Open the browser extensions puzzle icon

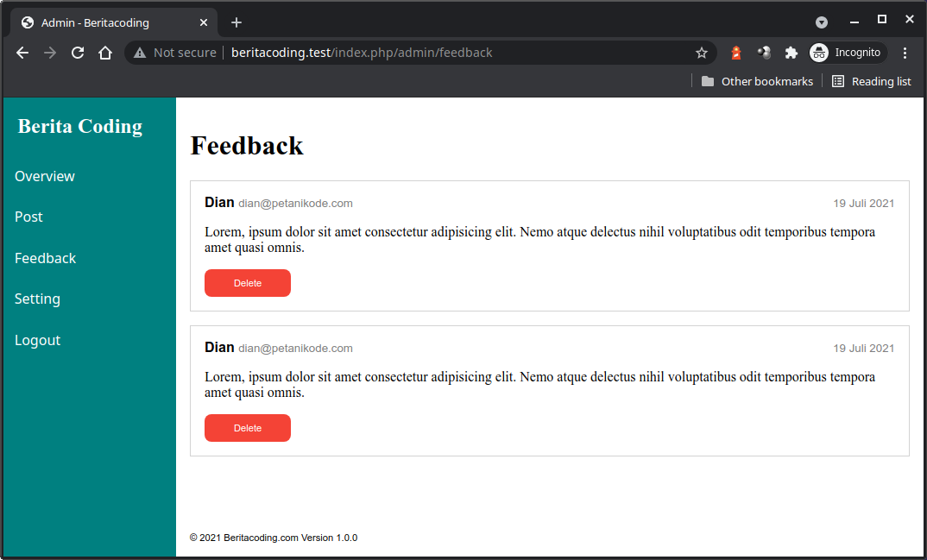(x=791, y=53)
